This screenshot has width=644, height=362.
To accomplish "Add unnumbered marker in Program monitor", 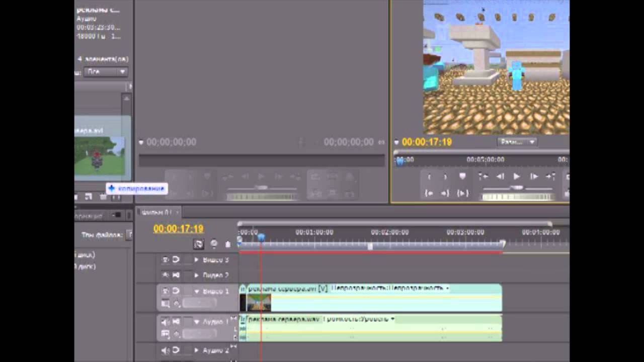I will tap(462, 176).
